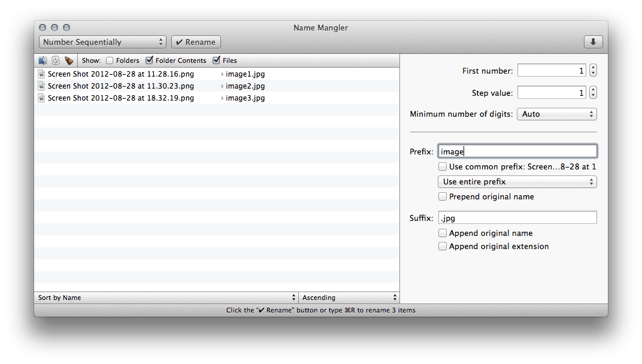Open the Sort by Name menu
This screenshot has height=364, width=642.
point(166,298)
